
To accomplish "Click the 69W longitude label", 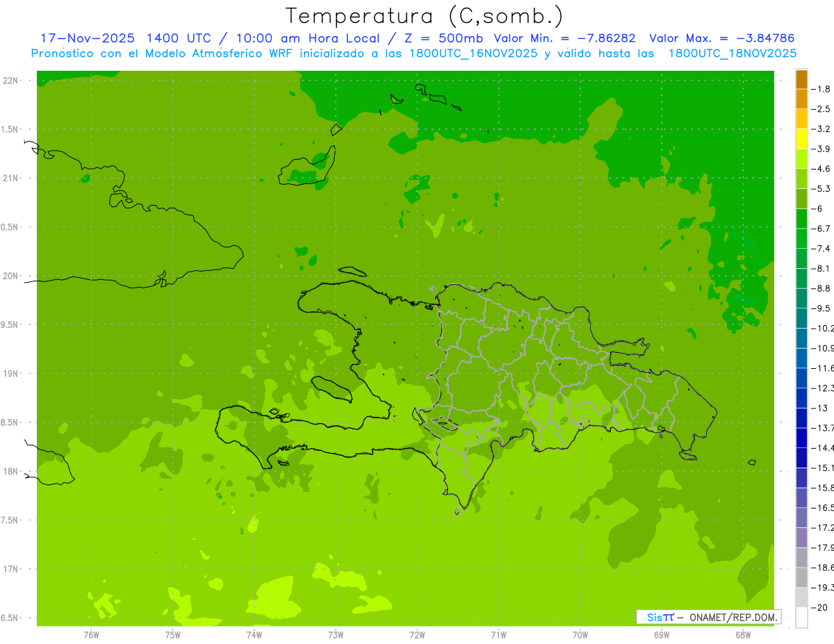I will click(662, 635).
